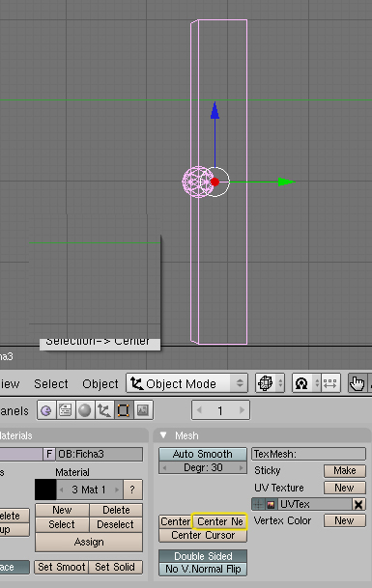Increase frame number with right arrow
372x588 pixels.
pyautogui.click(x=243, y=410)
